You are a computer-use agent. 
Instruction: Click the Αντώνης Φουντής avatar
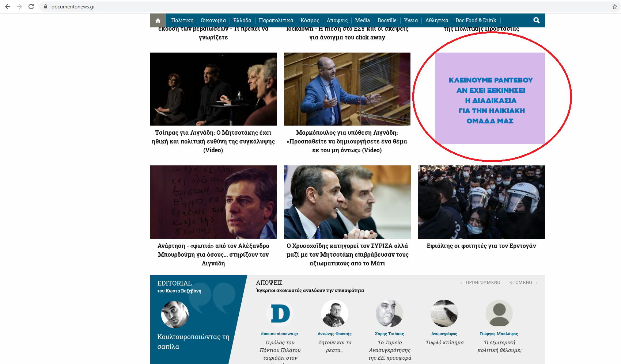pyautogui.click(x=334, y=313)
